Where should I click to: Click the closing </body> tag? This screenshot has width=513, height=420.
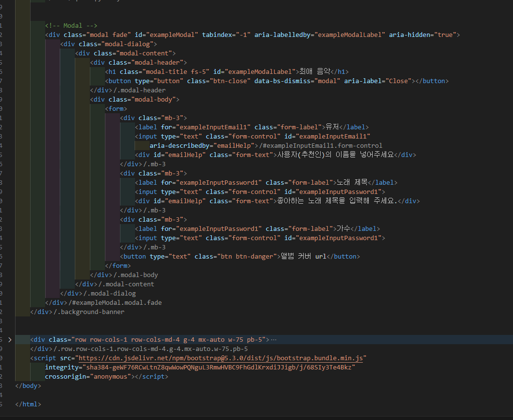click(28, 386)
